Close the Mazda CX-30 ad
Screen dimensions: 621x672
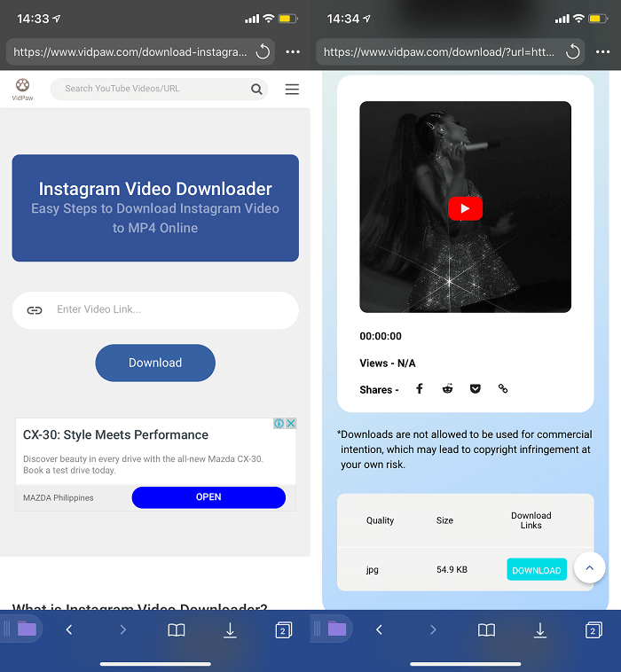click(291, 424)
